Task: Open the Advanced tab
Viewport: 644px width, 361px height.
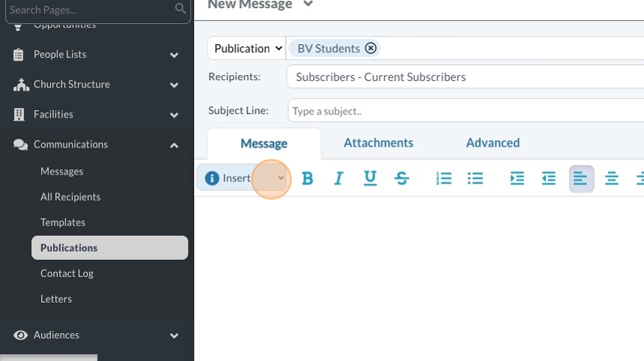Action: click(x=493, y=142)
